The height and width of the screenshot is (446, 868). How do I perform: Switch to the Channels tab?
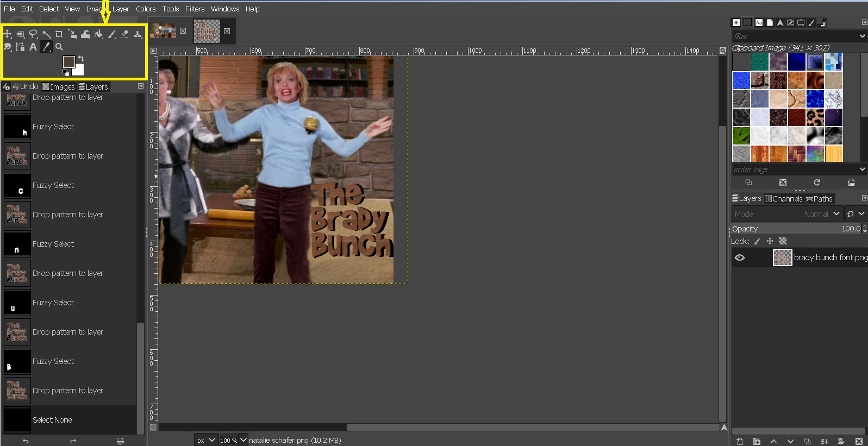point(784,199)
